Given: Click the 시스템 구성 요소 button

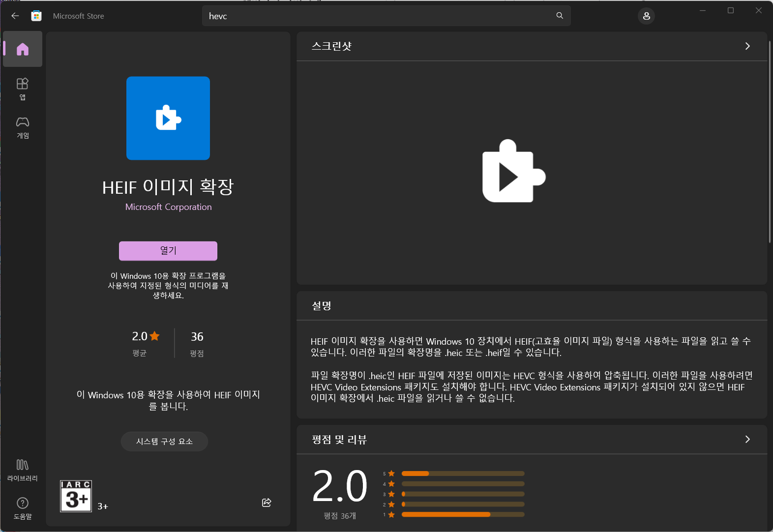Looking at the screenshot, I should (164, 442).
